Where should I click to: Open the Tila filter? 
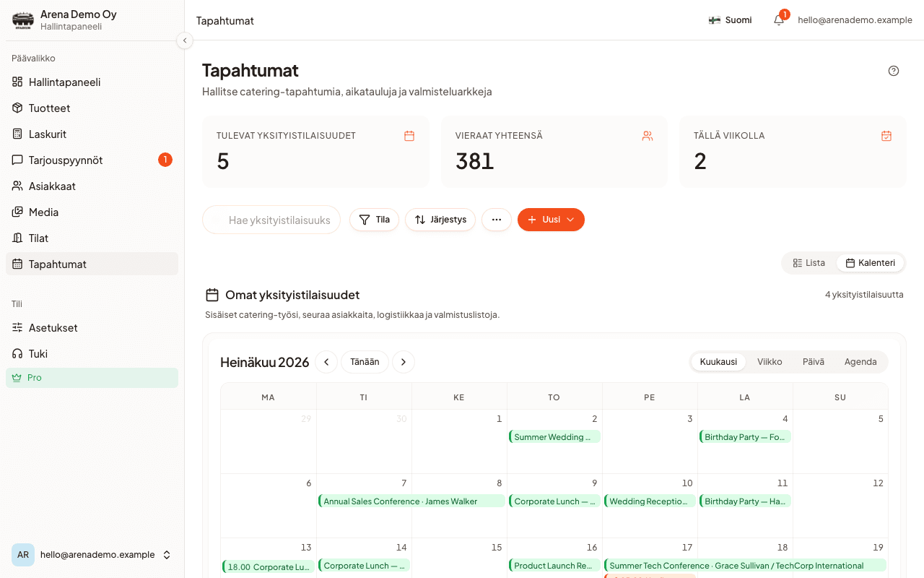(374, 220)
